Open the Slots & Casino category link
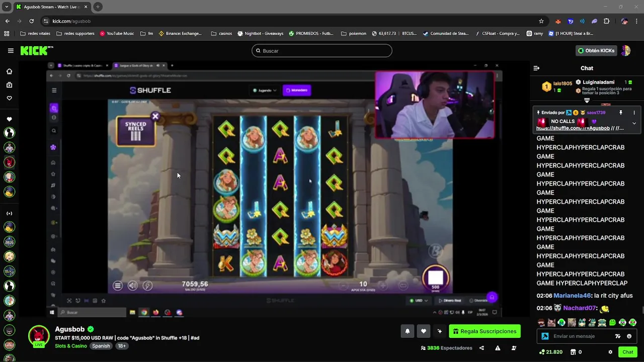Viewport: 644px width, 362px height. [71, 346]
